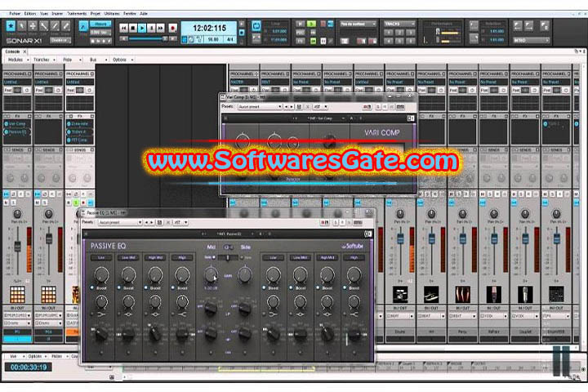588x392 pixels.
Task: Click the Passive EQ previous preset arrow
Action: coord(147,222)
